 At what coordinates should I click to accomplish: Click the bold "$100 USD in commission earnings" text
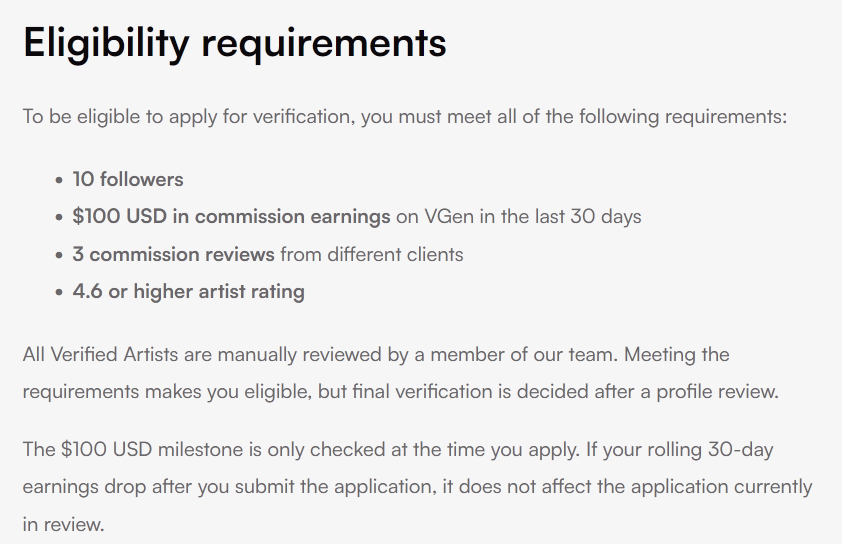pos(231,217)
